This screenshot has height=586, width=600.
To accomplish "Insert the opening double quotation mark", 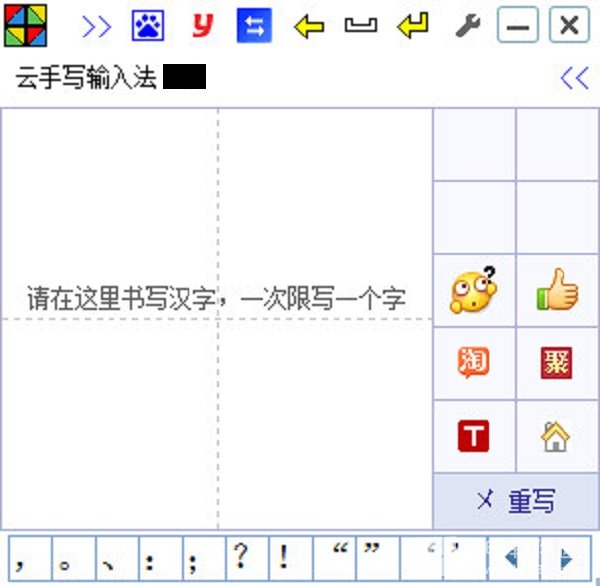I will (x=334, y=558).
